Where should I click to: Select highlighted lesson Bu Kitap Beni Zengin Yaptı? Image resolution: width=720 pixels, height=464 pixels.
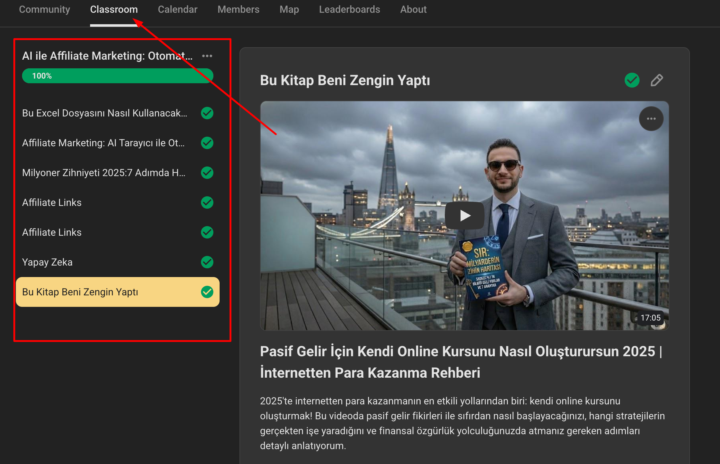coord(118,292)
